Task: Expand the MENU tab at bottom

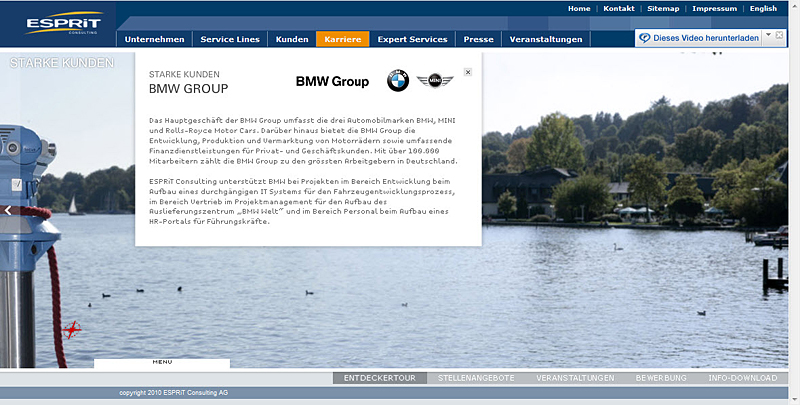Action: 162,362
